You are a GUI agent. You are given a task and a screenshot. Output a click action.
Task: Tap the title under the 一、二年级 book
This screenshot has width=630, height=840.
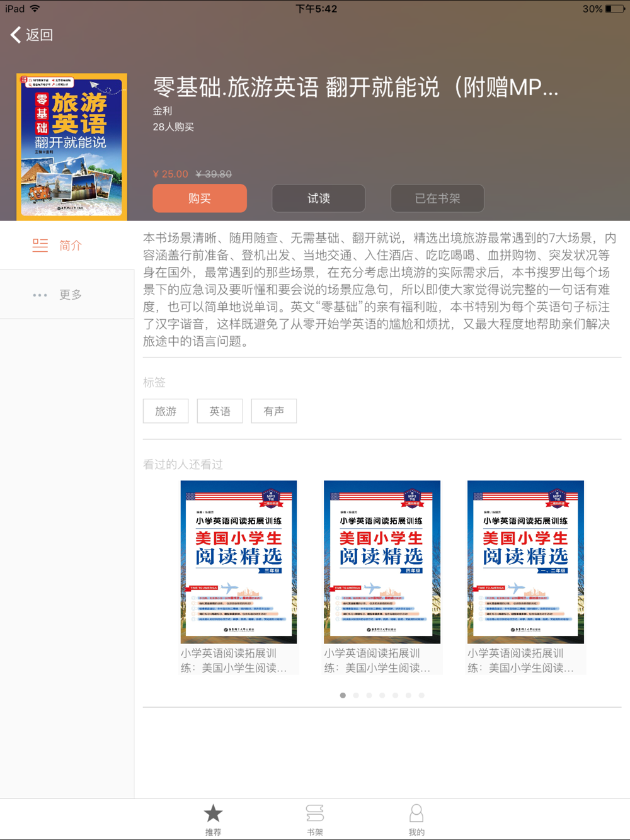pos(520,661)
